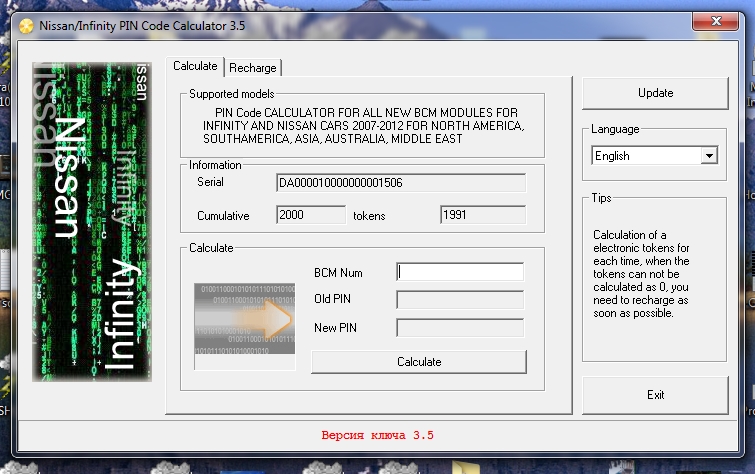The image size is (755, 474).
Task: Click the supported models description text
Action: (x=364, y=126)
